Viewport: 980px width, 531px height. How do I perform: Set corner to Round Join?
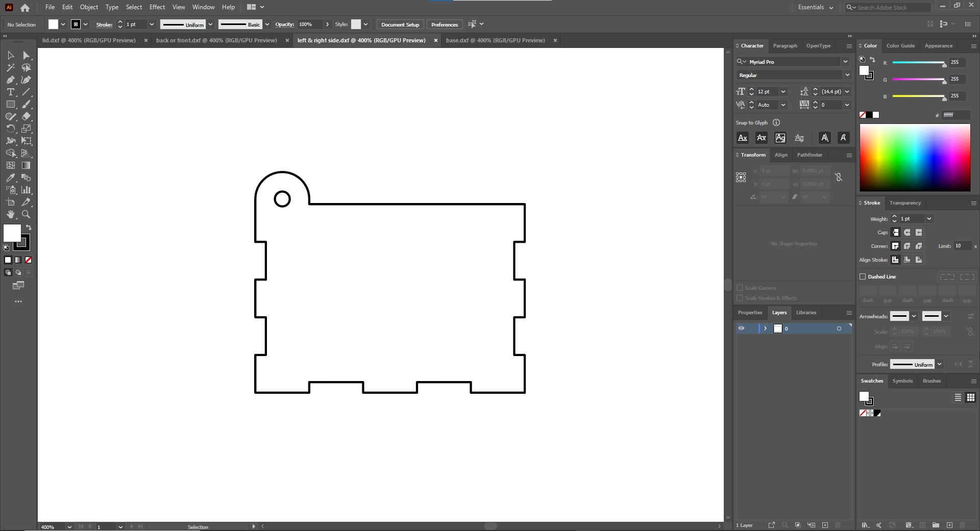click(x=907, y=246)
